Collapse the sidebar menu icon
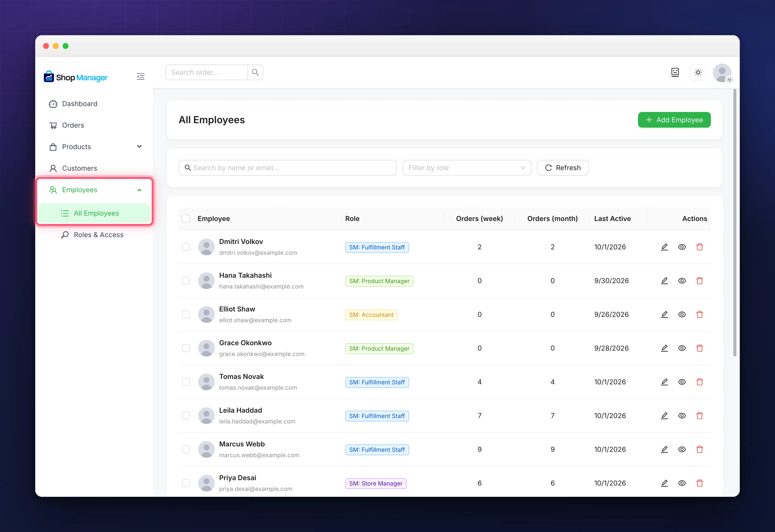The height and width of the screenshot is (532, 775). pos(140,77)
